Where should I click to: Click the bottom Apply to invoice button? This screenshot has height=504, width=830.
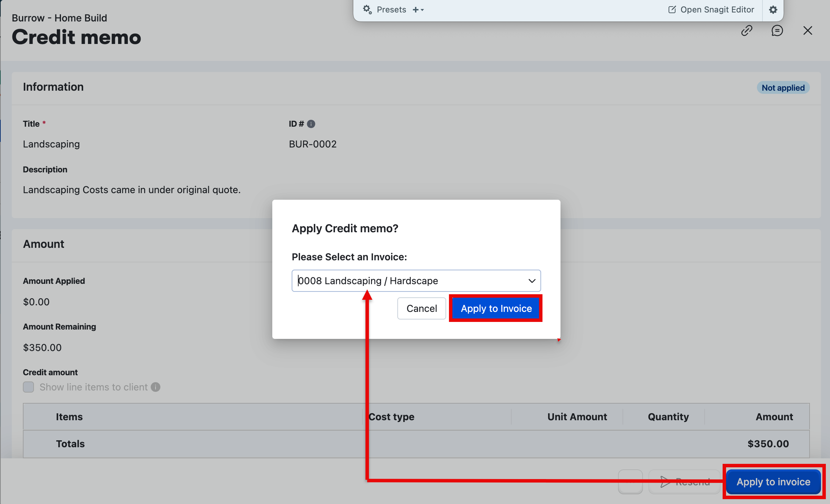click(773, 481)
